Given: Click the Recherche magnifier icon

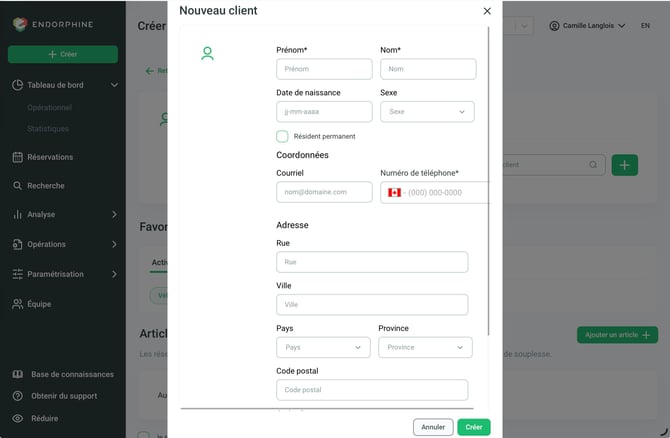Looking at the screenshot, I should 18,186.
